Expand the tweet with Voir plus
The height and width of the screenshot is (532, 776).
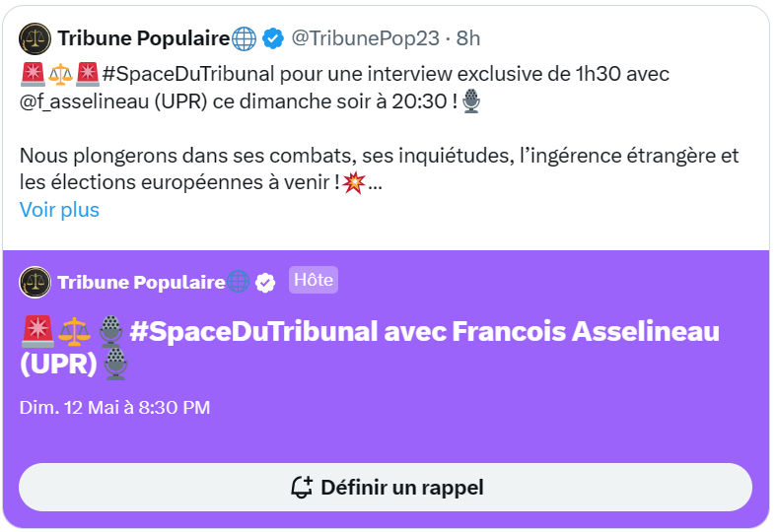tap(59, 210)
